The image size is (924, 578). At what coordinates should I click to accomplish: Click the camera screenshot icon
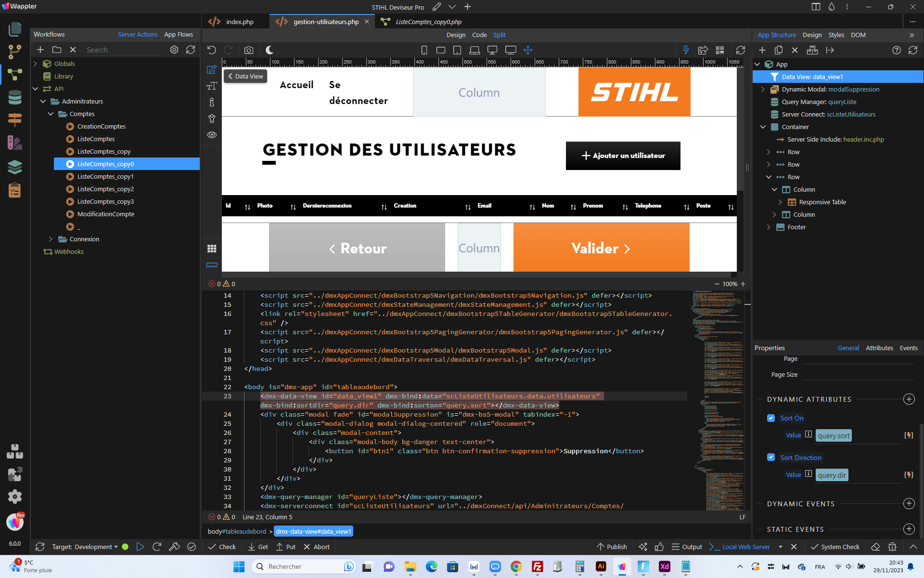[x=248, y=50]
